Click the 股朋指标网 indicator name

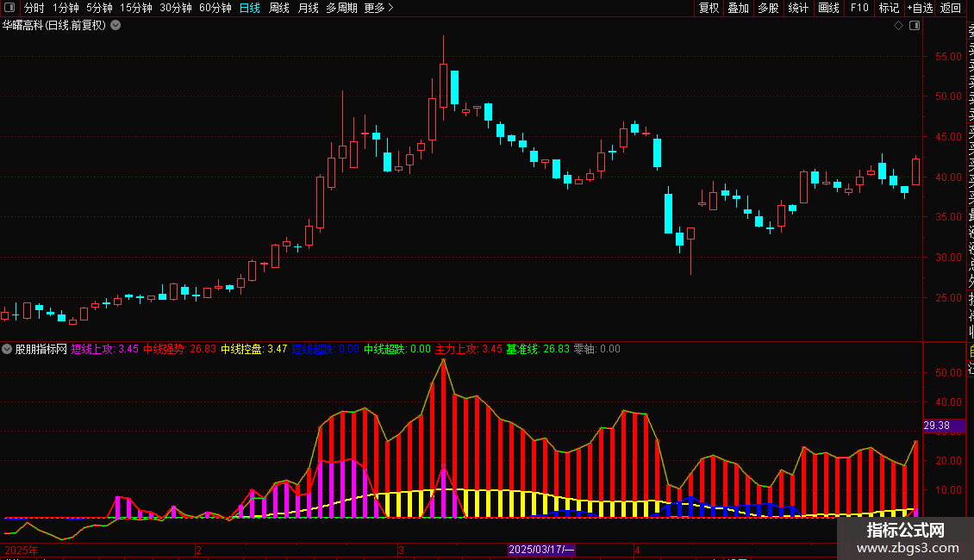pos(41,349)
